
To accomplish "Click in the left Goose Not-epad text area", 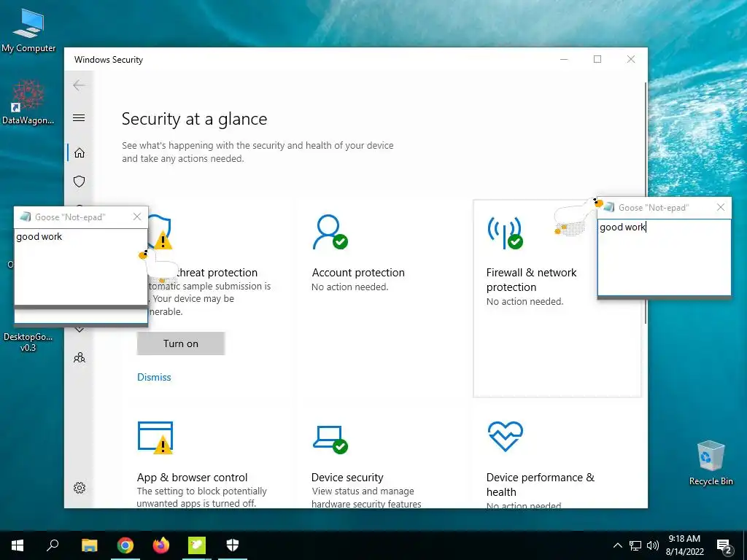I will (81, 267).
